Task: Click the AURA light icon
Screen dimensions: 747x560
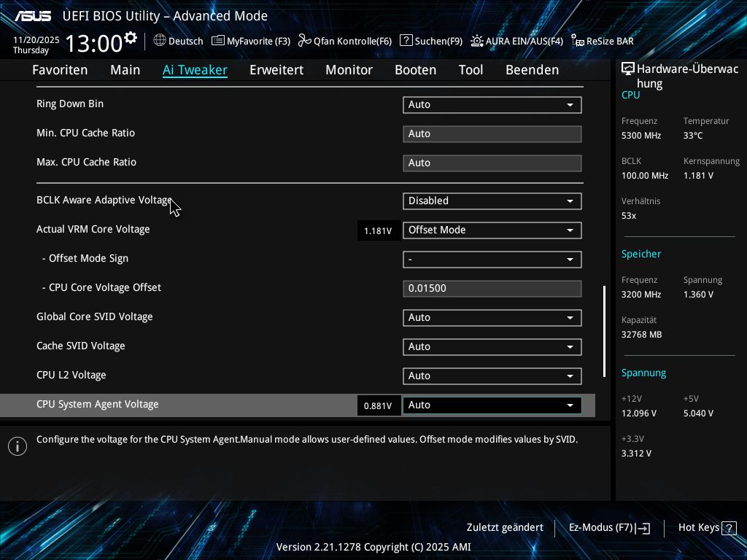Action: click(477, 41)
